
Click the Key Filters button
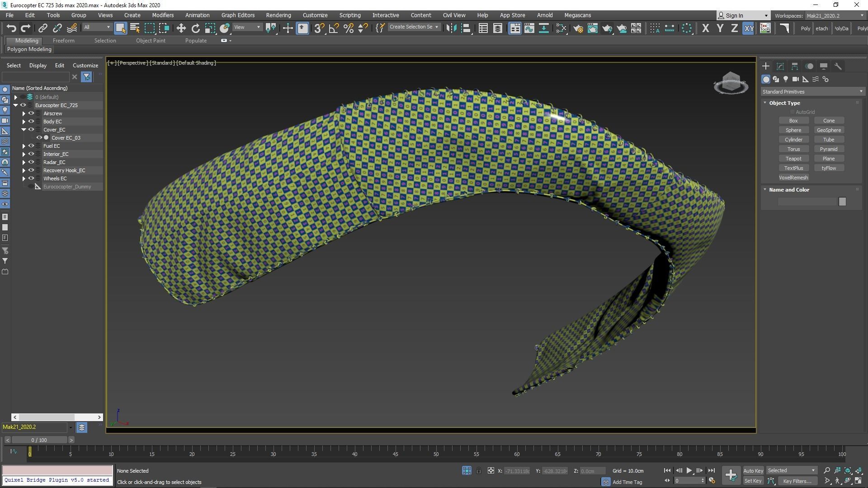797,481
